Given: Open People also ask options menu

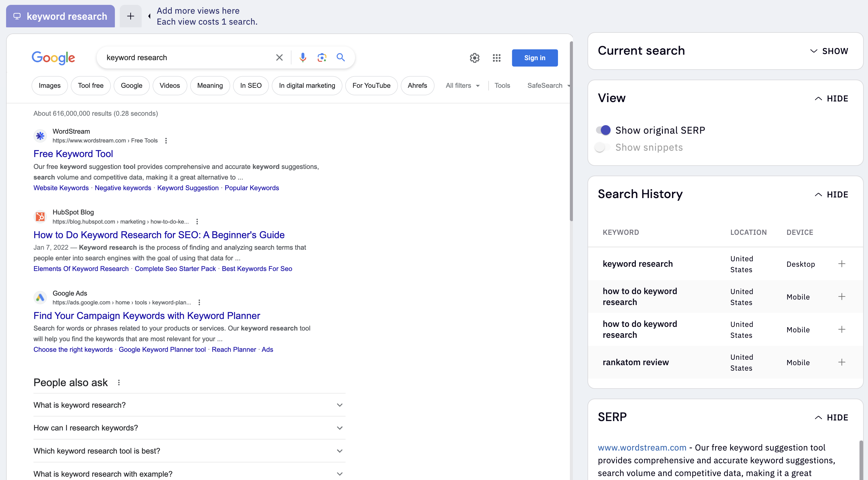Looking at the screenshot, I should tap(119, 382).
